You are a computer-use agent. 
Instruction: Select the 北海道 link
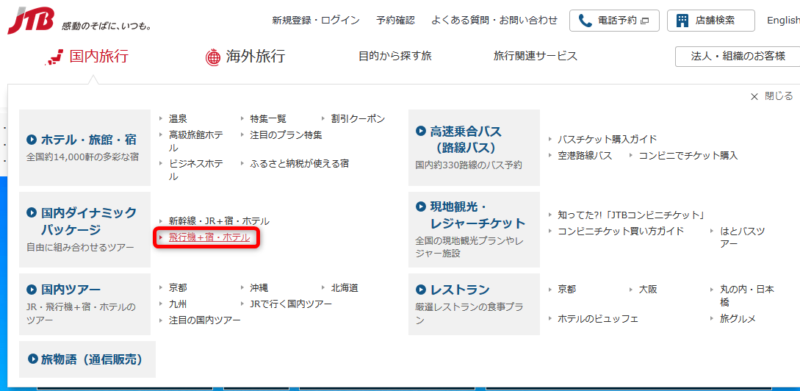344,288
